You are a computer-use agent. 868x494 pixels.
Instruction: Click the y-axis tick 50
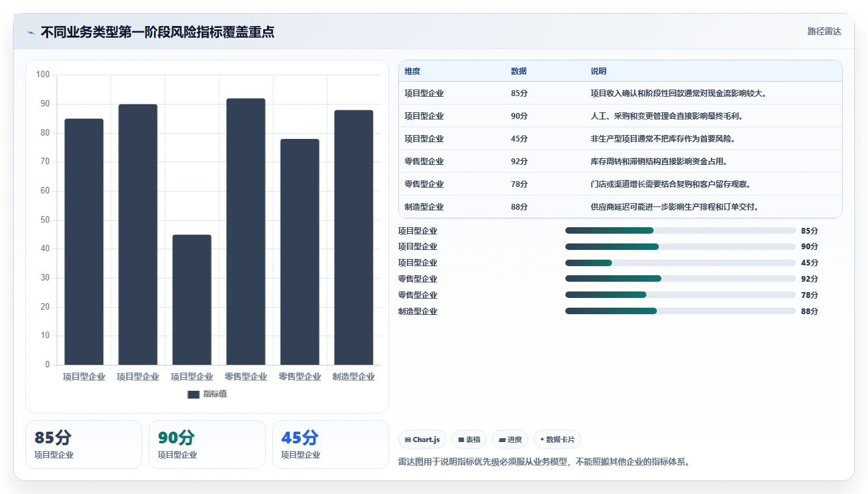[45, 220]
